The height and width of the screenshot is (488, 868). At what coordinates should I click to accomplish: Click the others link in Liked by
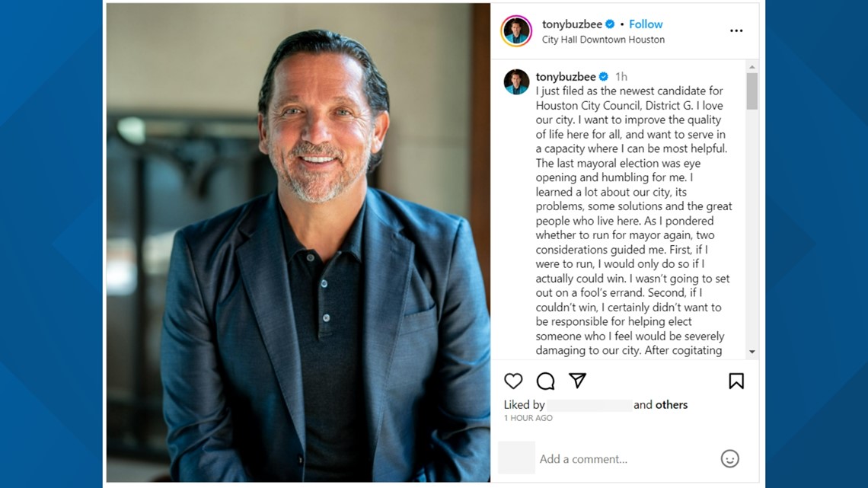pos(671,404)
